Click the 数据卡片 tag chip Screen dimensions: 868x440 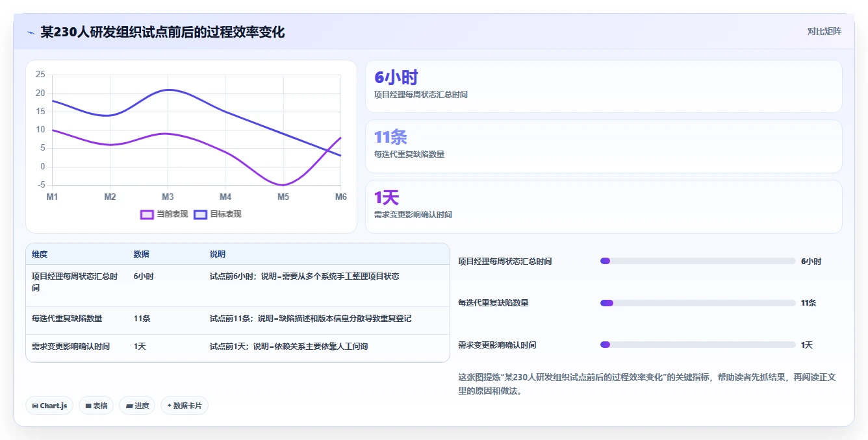[185, 406]
